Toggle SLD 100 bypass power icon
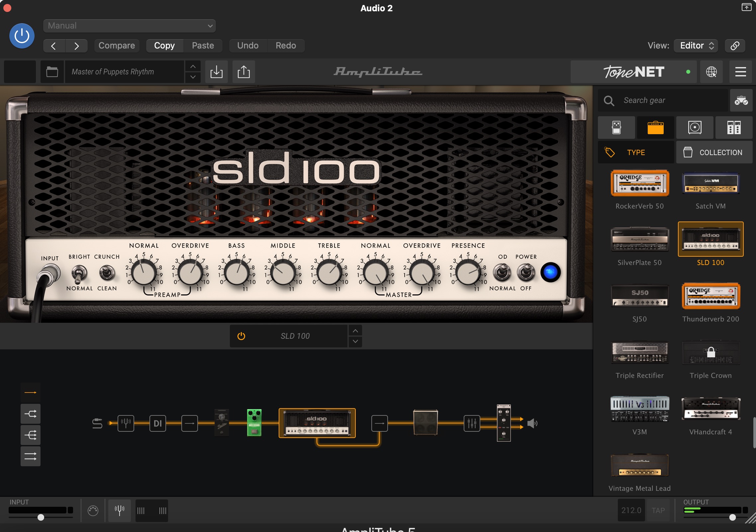756x532 pixels. pos(241,336)
